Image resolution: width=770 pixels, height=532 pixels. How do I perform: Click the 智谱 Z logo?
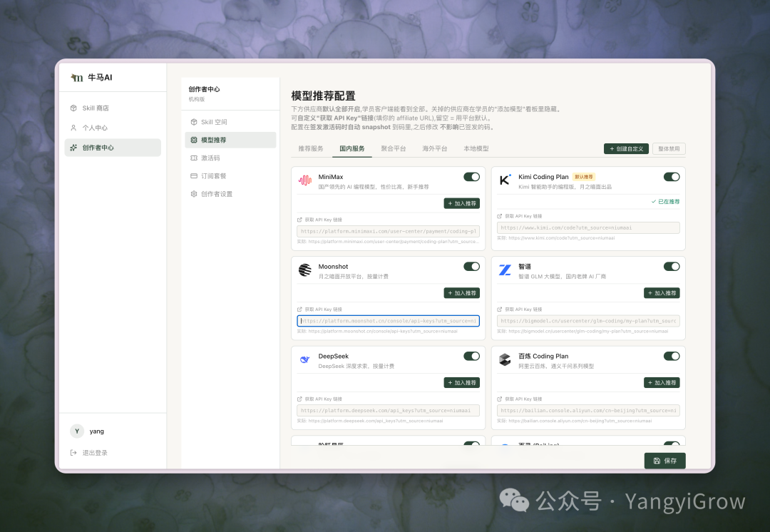(x=505, y=270)
